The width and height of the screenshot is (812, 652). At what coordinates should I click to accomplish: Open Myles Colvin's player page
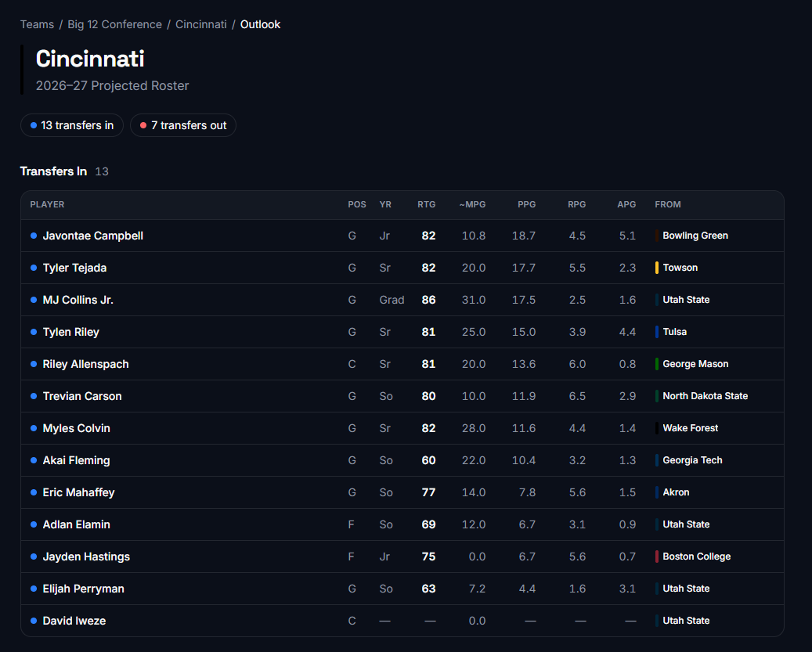pyautogui.click(x=76, y=428)
